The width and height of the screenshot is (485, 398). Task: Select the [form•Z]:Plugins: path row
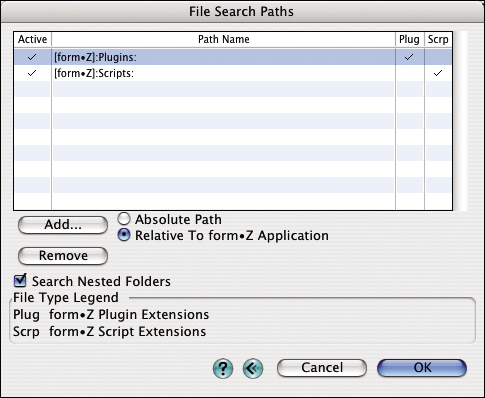[233, 57]
